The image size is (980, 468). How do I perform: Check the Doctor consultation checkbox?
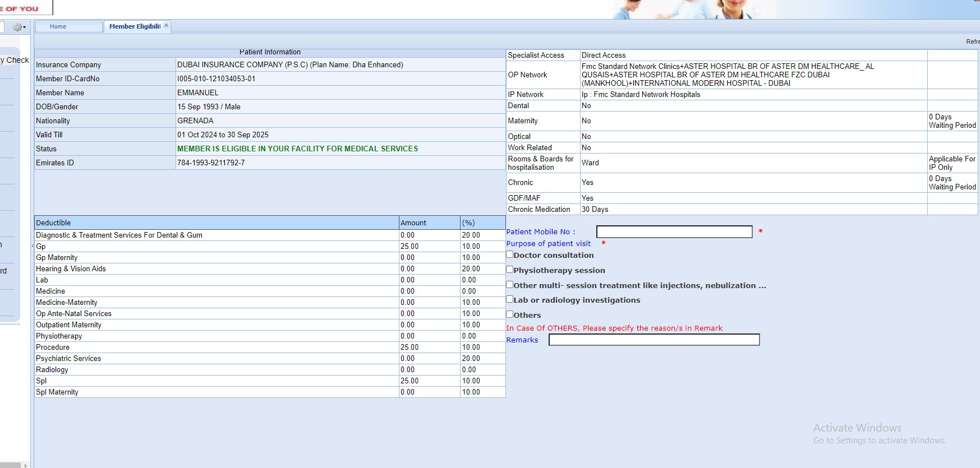(x=510, y=254)
